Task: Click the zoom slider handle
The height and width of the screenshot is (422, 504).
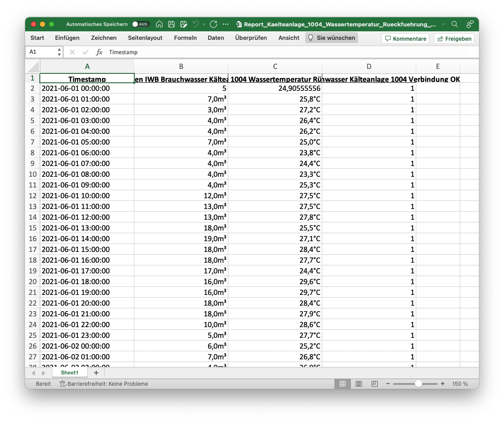Action: 418,384
